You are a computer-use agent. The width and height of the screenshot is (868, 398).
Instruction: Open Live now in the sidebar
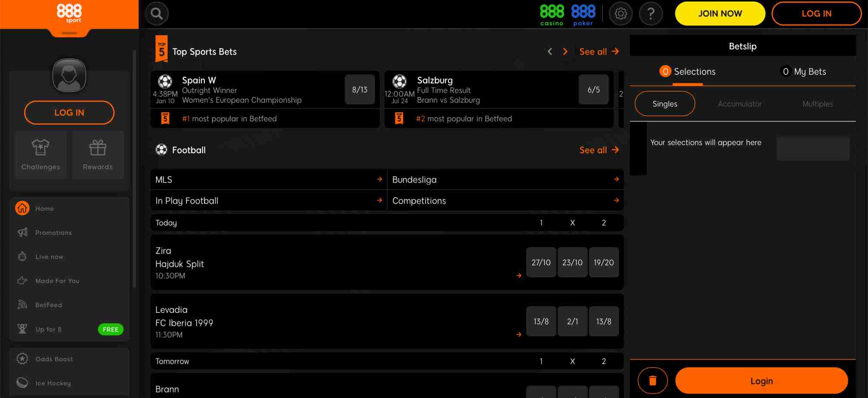coord(49,257)
